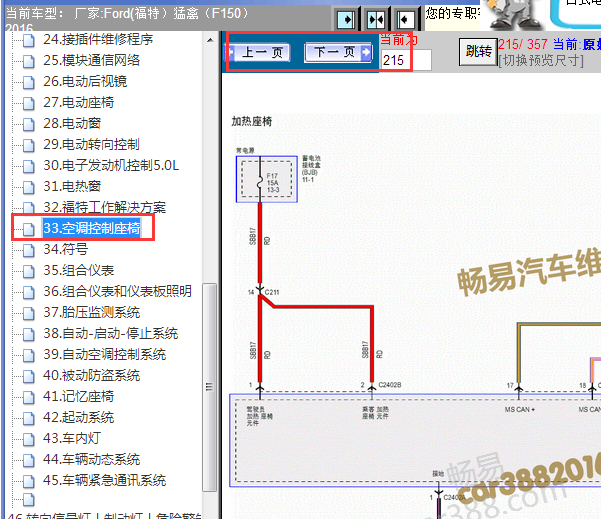The height and width of the screenshot is (519, 601).
Task: Select 39.自动空调控制系统 entry
Action: [x=105, y=355]
